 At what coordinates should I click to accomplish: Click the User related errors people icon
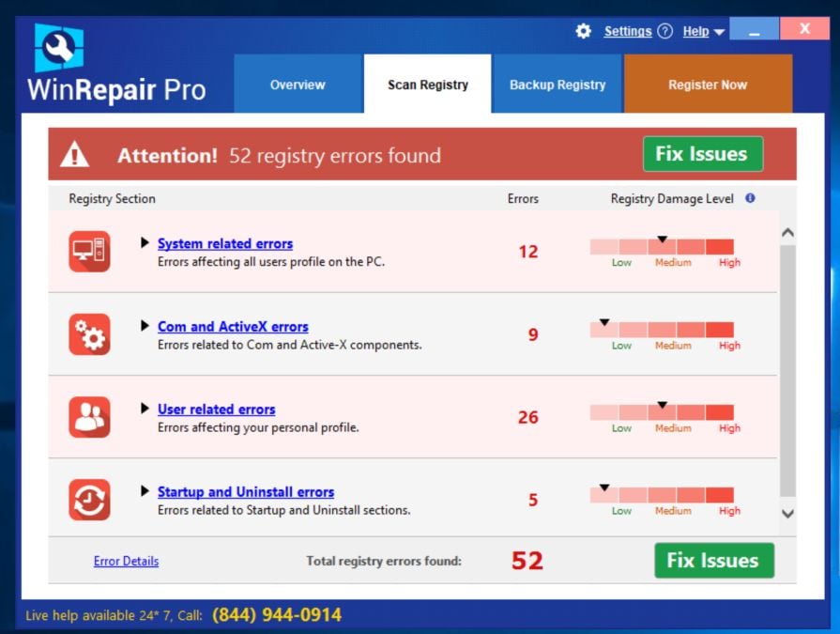pos(89,417)
